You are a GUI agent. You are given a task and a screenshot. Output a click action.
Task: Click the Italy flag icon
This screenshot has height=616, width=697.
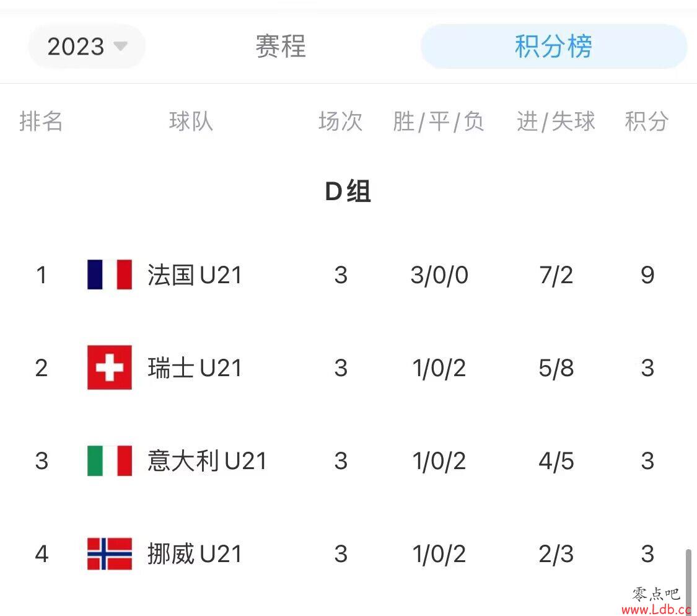point(109,461)
